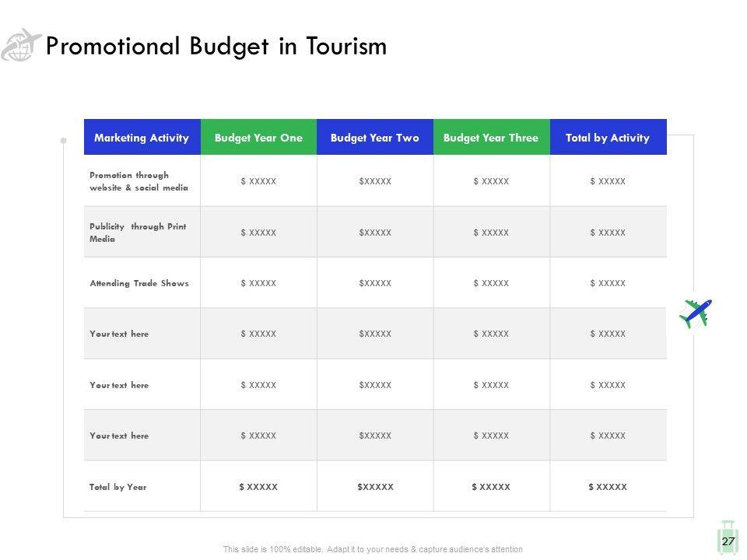Select the Marketing Activity header cell

(x=142, y=138)
